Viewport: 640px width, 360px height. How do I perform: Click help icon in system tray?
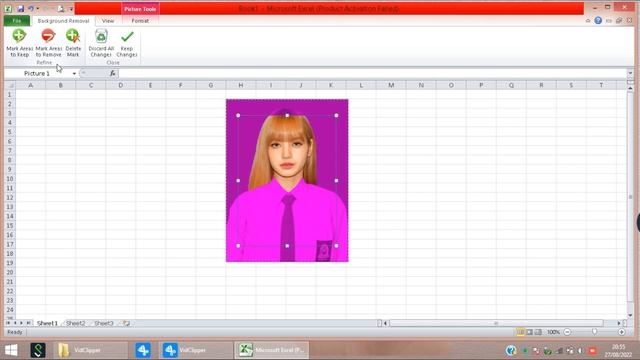(511, 350)
